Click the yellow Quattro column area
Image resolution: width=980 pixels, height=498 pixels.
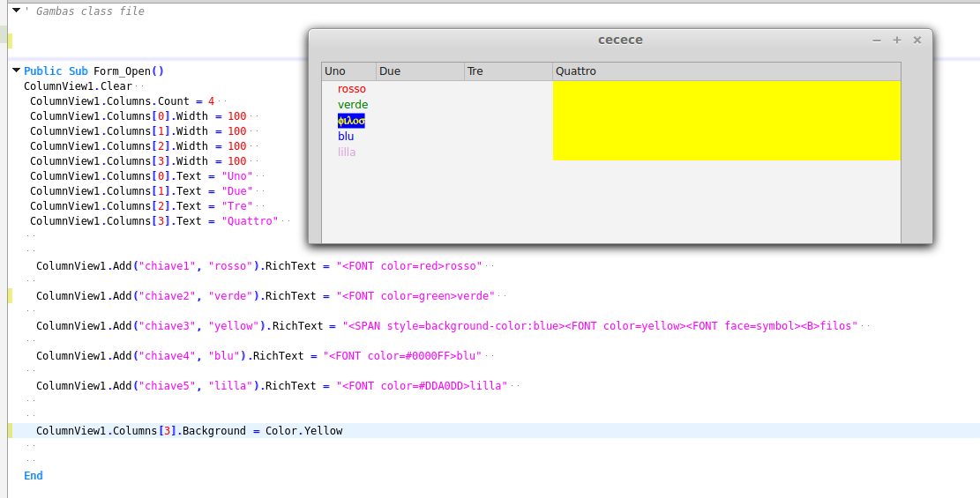point(726,121)
